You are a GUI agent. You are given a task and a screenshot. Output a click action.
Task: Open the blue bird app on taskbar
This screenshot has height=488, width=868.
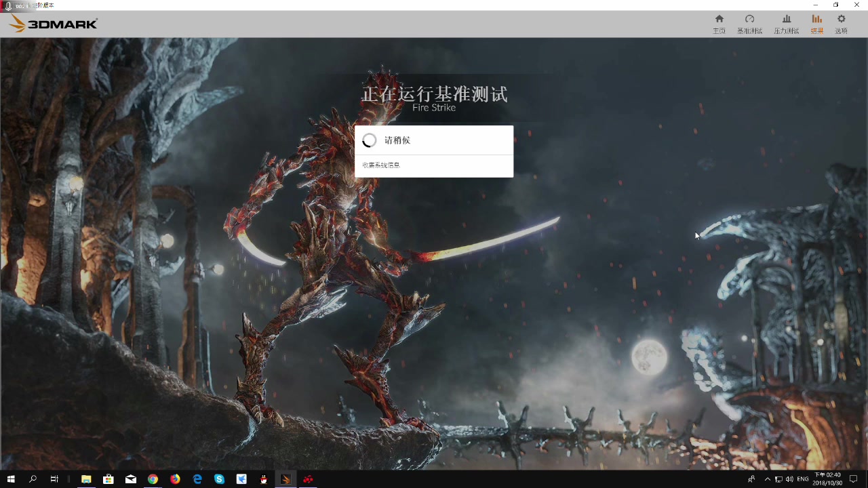pyautogui.click(x=241, y=479)
